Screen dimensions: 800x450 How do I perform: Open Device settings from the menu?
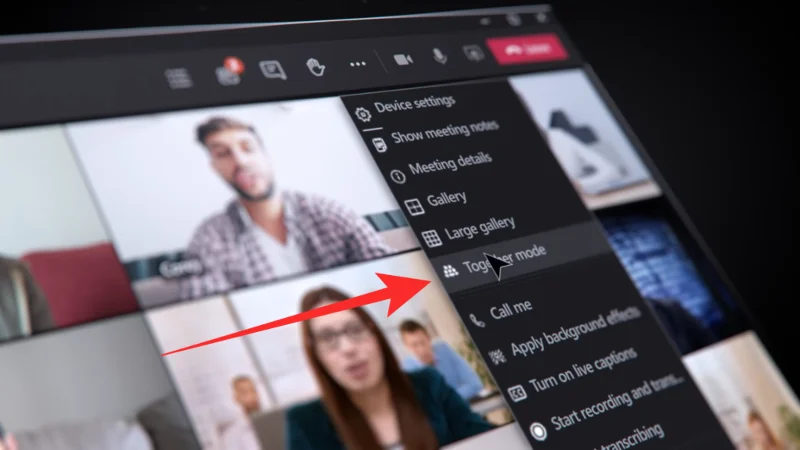pyautogui.click(x=406, y=106)
